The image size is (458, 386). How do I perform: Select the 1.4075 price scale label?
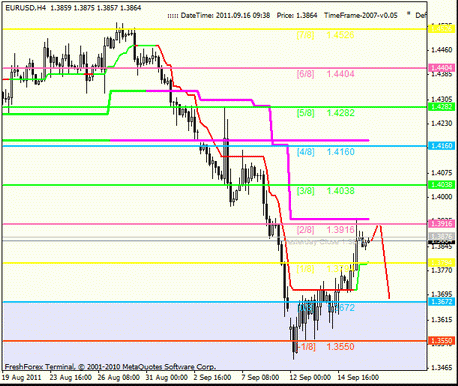click(x=442, y=173)
